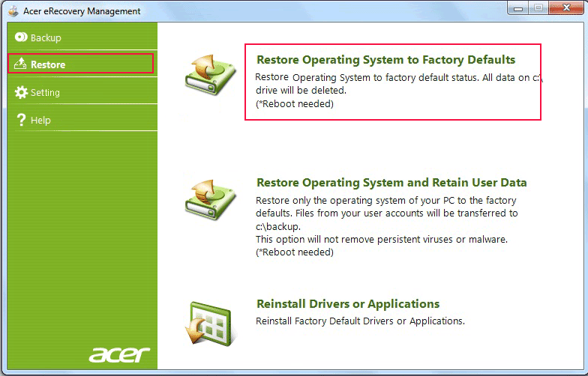Image resolution: width=588 pixels, height=376 pixels.
Task: Click the factory defaults hard drive icon
Action: (x=210, y=74)
